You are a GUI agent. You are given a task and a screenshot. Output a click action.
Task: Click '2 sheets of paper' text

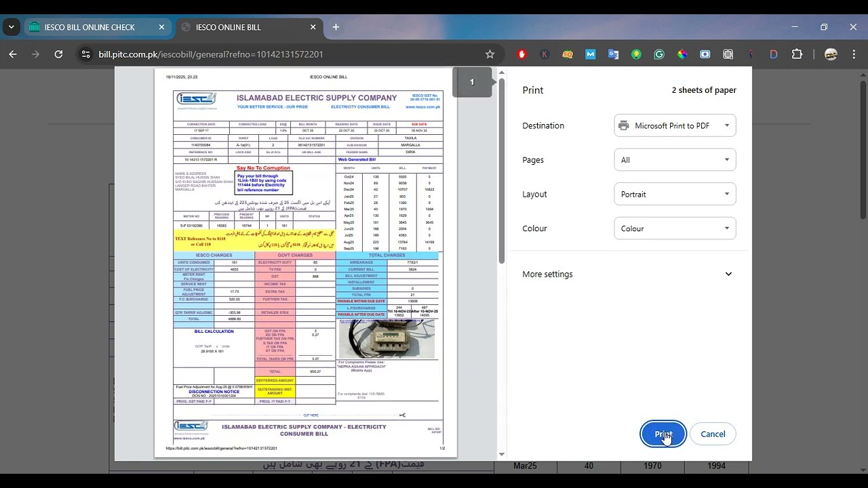(x=704, y=90)
